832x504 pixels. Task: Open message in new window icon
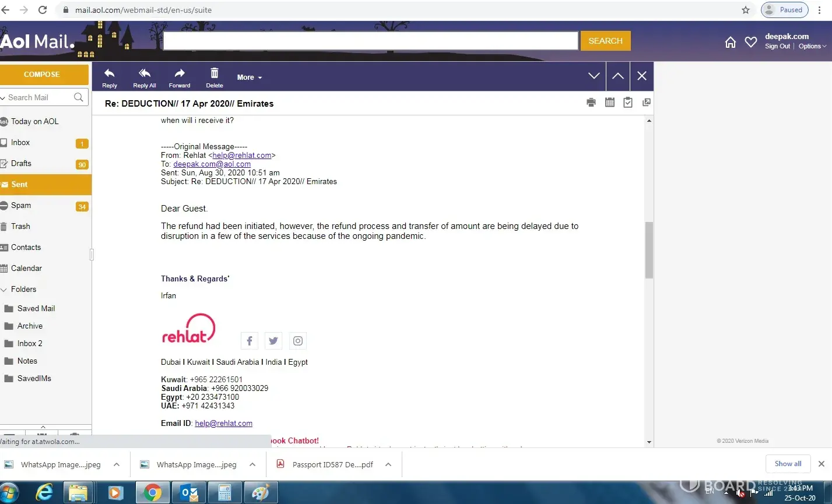coord(646,103)
